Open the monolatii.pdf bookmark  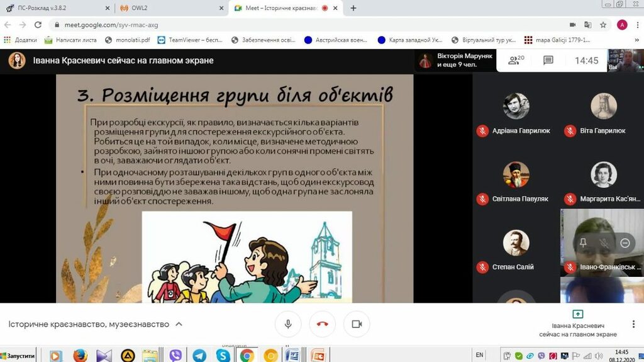[128, 40]
